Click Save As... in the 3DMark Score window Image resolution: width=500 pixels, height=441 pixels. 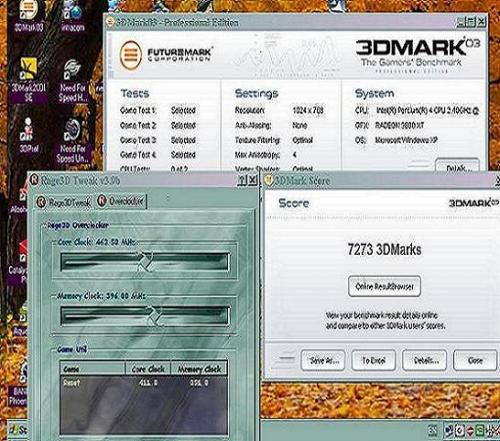(x=323, y=360)
